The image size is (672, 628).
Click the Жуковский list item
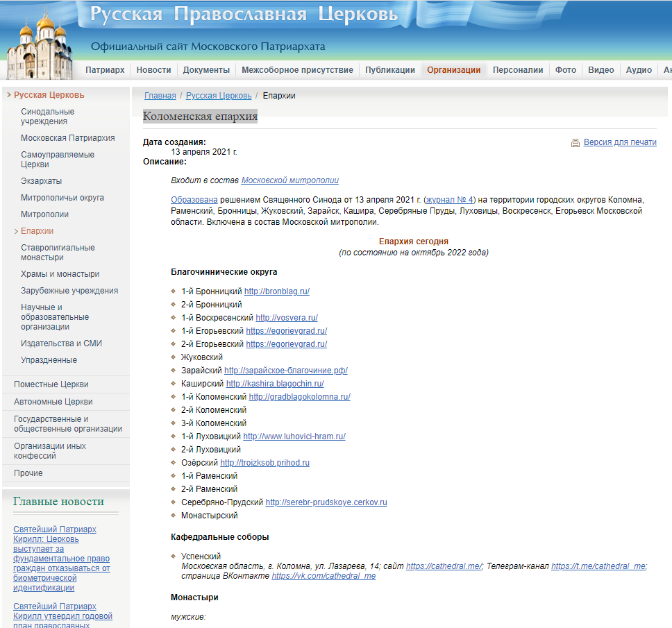coord(202,357)
